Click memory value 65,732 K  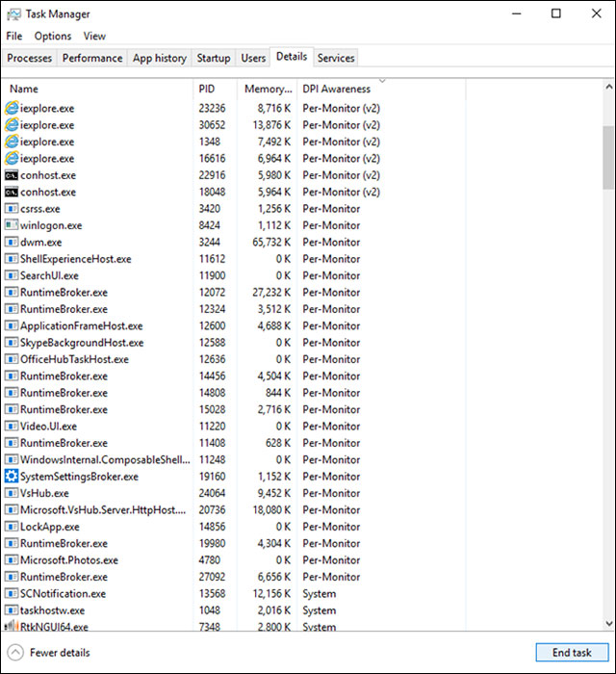271,242
